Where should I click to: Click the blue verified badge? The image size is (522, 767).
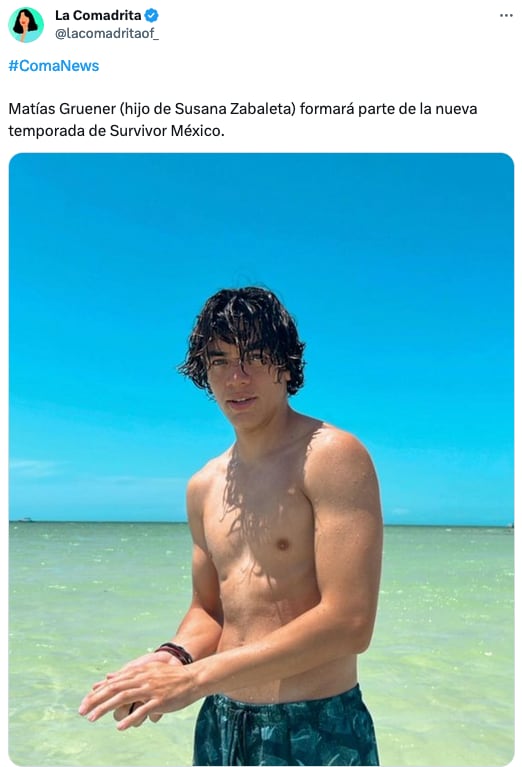152,16
